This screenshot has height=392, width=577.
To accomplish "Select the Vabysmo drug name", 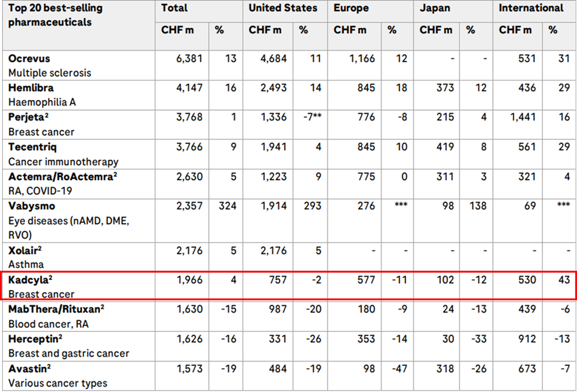I will (31, 205).
